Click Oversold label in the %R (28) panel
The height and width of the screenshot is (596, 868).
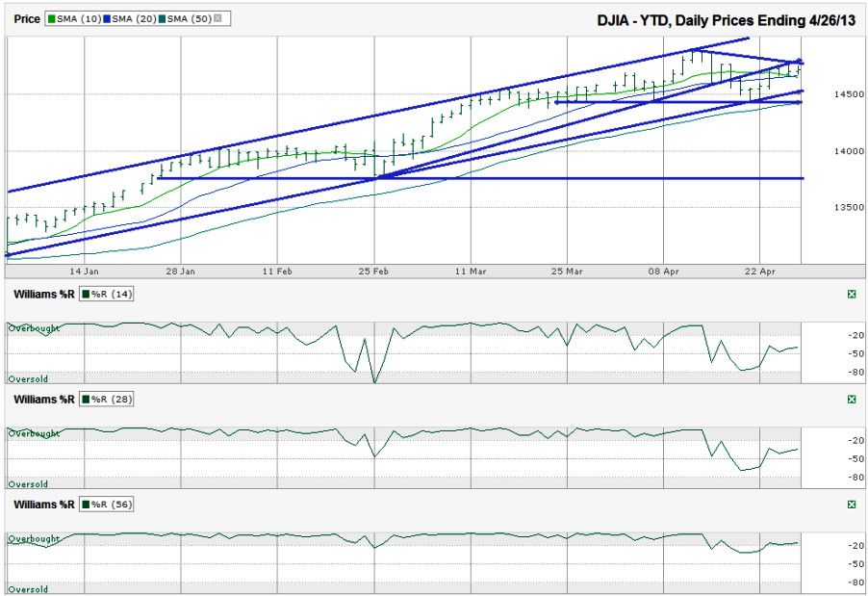28,484
